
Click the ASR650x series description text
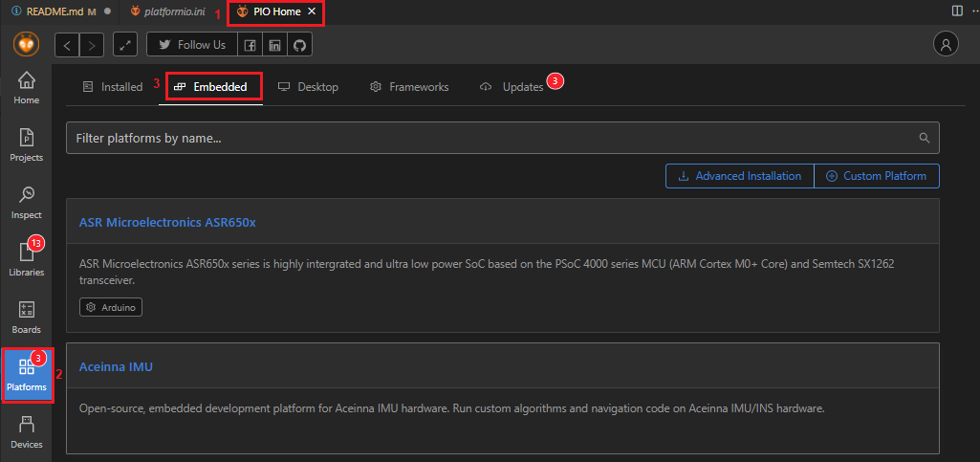(x=487, y=273)
